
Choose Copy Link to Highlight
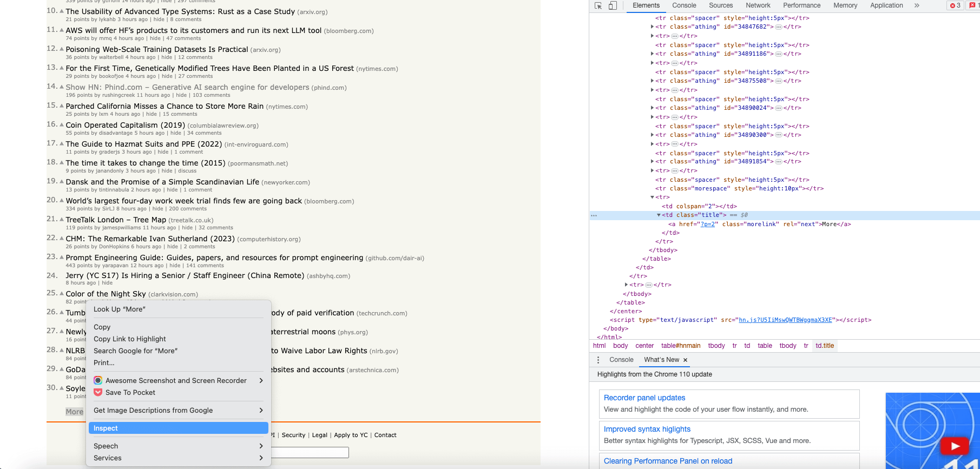(x=130, y=339)
